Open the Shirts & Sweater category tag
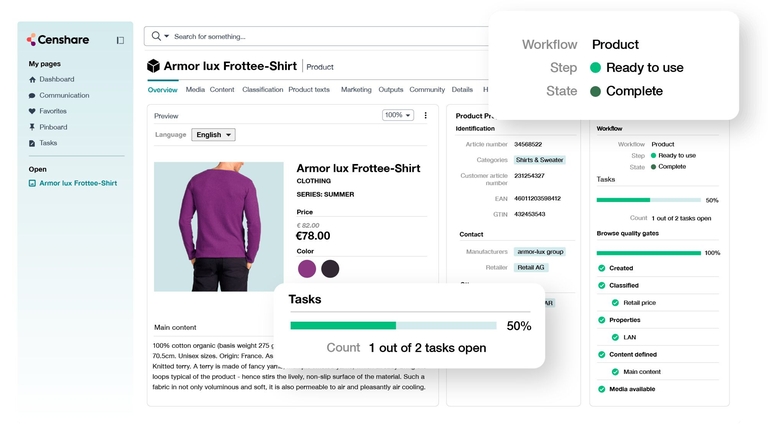The width and height of the screenshot is (768, 432). [539, 160]
